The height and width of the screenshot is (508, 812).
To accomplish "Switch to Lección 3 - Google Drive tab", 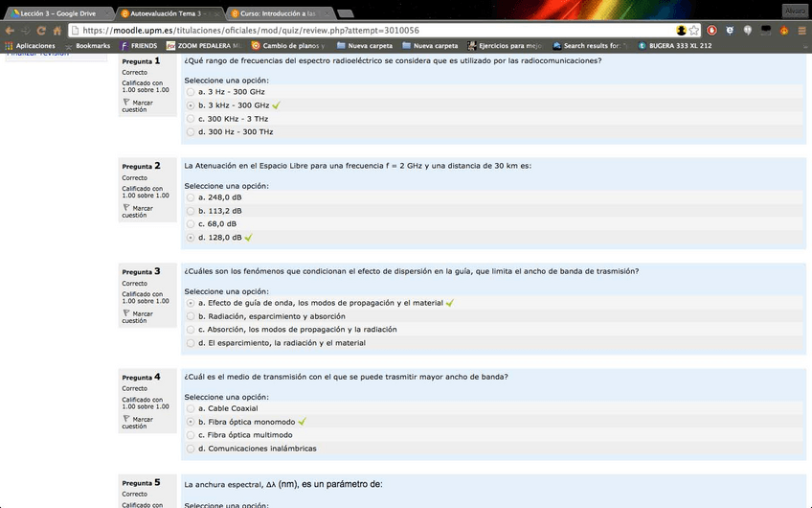I will pyautogui.click(x=58, y=13).
